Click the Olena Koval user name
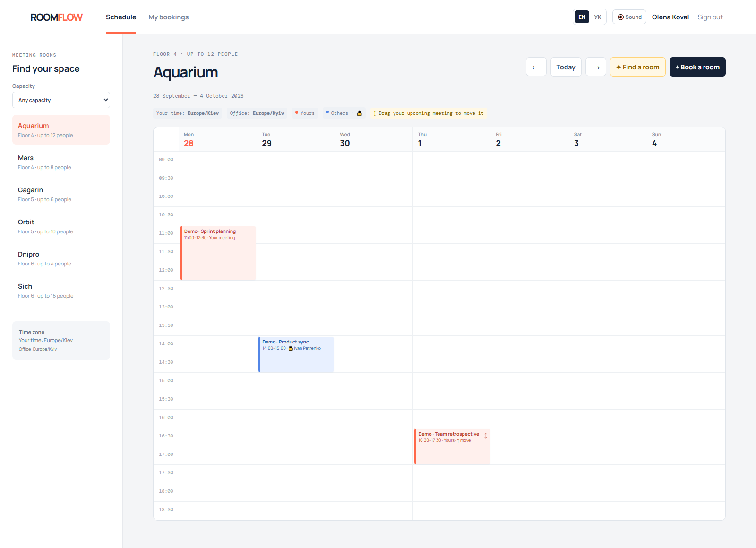 670,17
